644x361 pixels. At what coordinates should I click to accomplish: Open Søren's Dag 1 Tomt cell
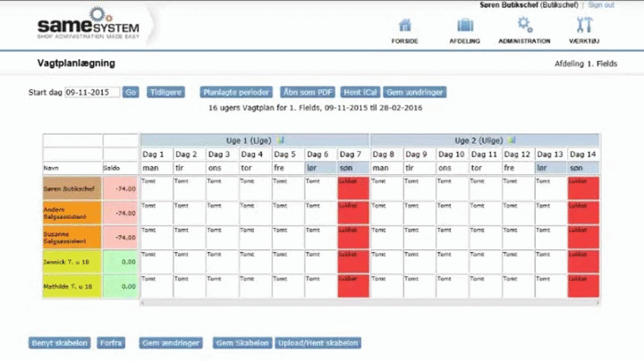(x=157, y=189)
